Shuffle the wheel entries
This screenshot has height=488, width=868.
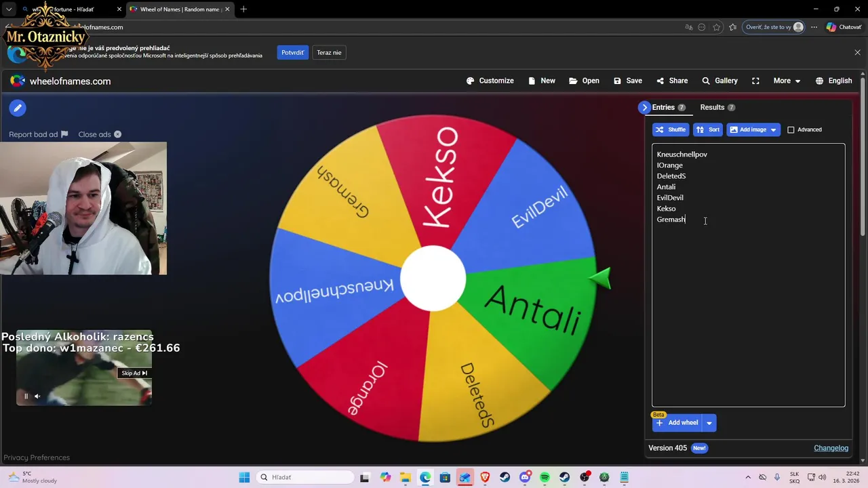(x=671, y=129)
